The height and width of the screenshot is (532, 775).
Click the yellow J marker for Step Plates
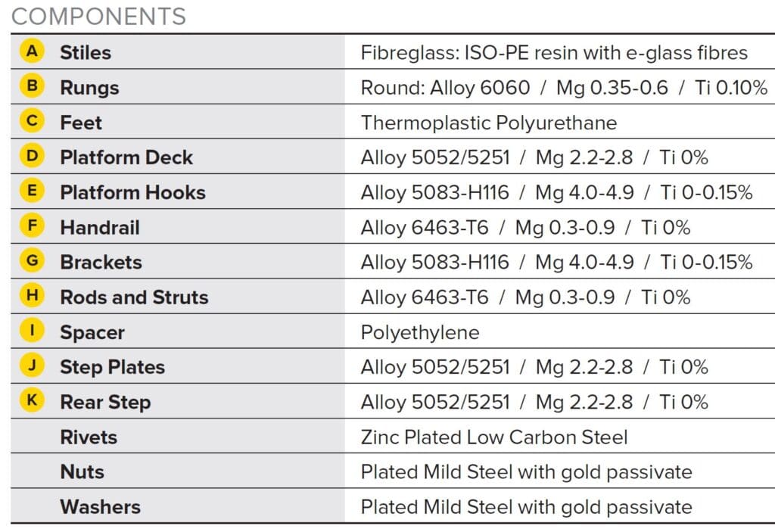32,366
